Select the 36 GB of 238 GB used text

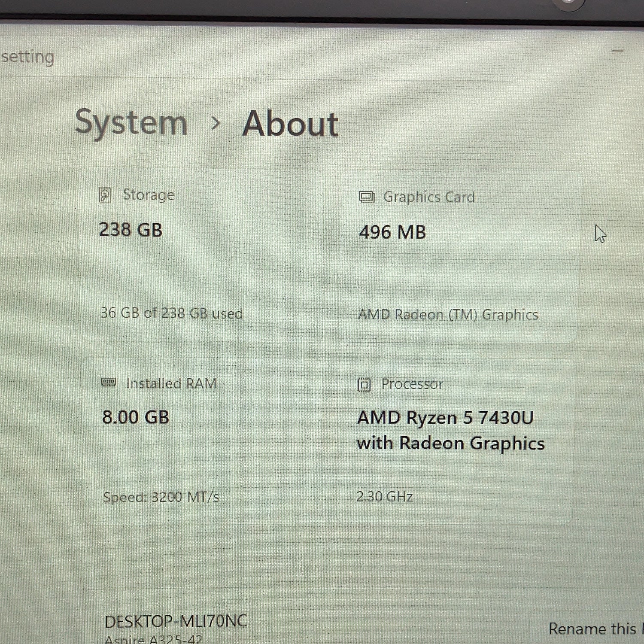(172, 313)
